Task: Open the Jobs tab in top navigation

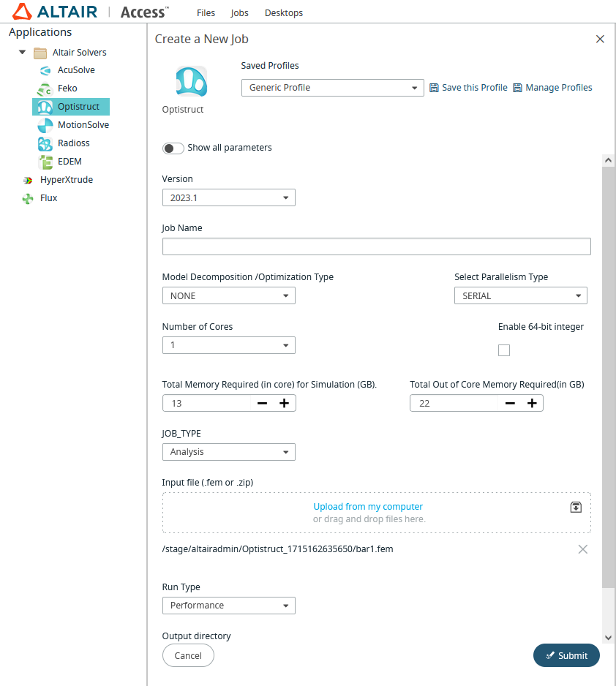Action: click(x=239, y=13)
